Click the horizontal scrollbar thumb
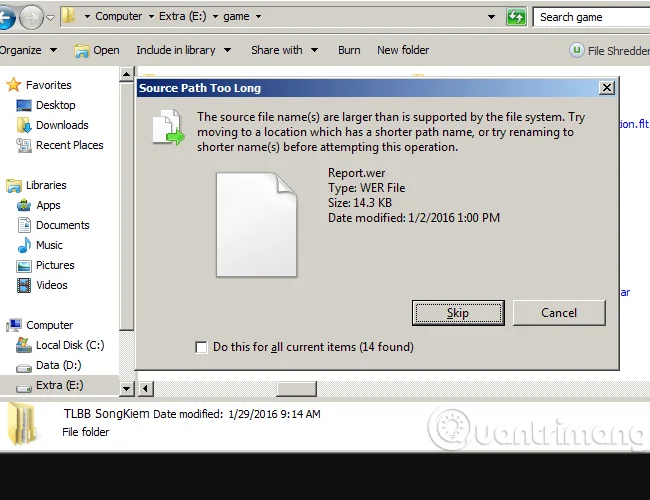Screen dimensions: 650x500 pos(296,389)
